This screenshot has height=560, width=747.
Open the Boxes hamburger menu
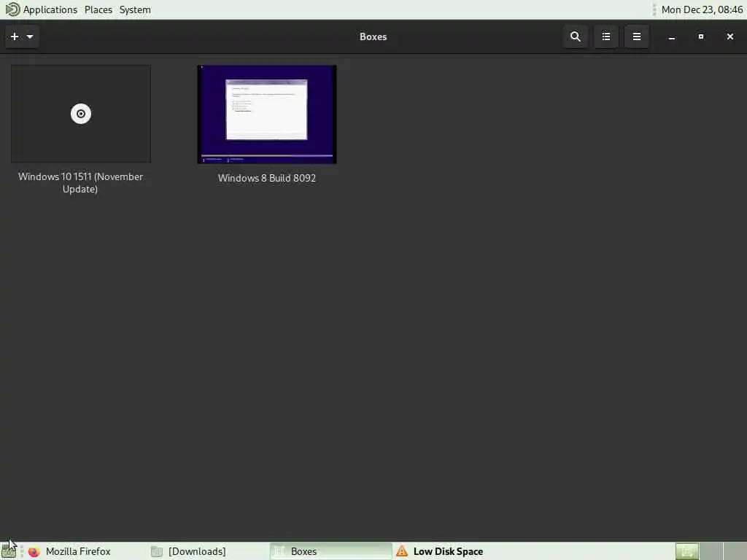point(636,36)
